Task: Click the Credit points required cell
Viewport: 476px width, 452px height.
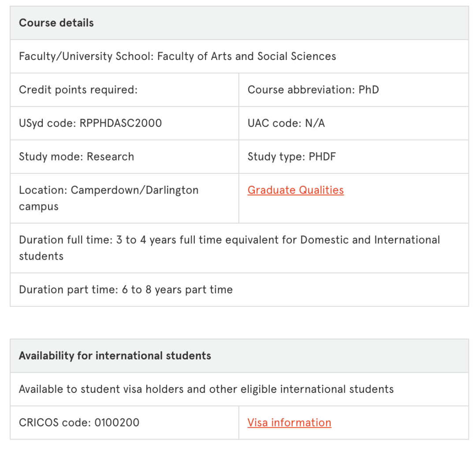Action: [78, 90]
